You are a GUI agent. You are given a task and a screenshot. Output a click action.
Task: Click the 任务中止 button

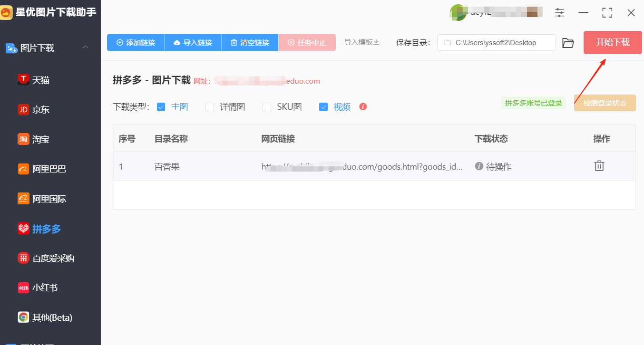click(x=307, y=42)
